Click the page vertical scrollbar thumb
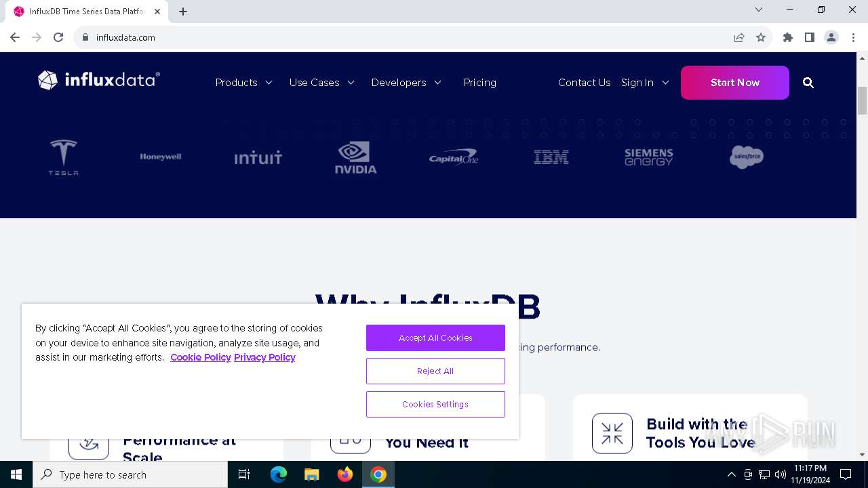This screenshot has width=868, height=488. click(863, 100)
